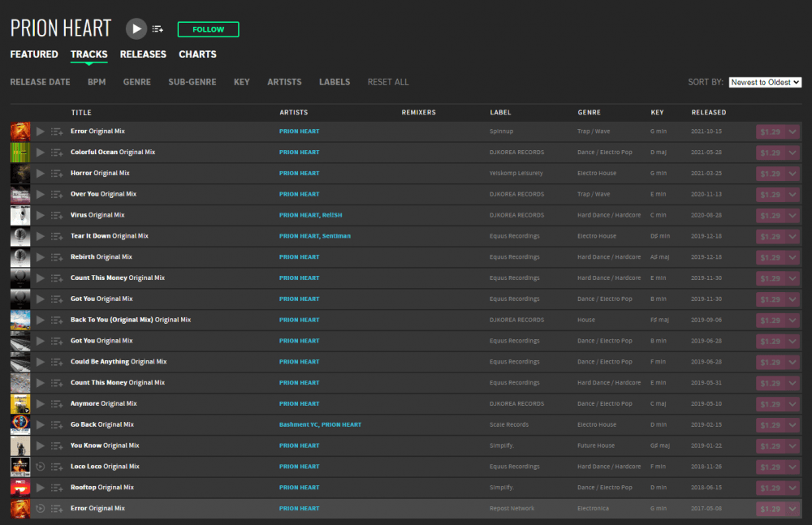Viewport: 812px width, 525px height.
Task: Switch to the Releases tab
Action: point(143,54)
